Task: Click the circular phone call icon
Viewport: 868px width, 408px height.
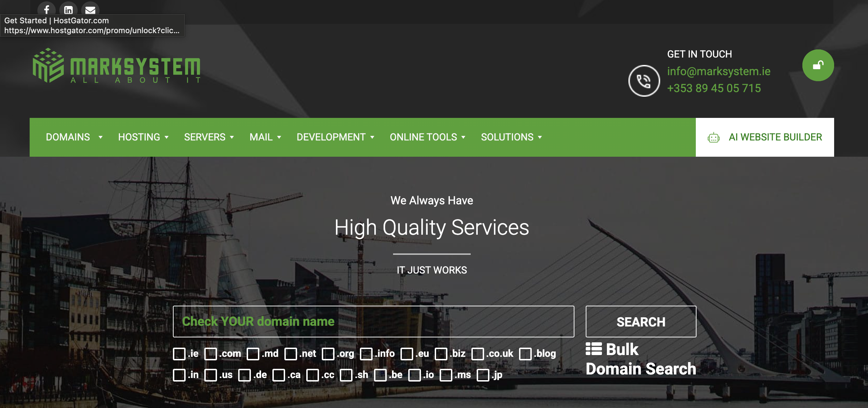Action: tap(644, 81)
